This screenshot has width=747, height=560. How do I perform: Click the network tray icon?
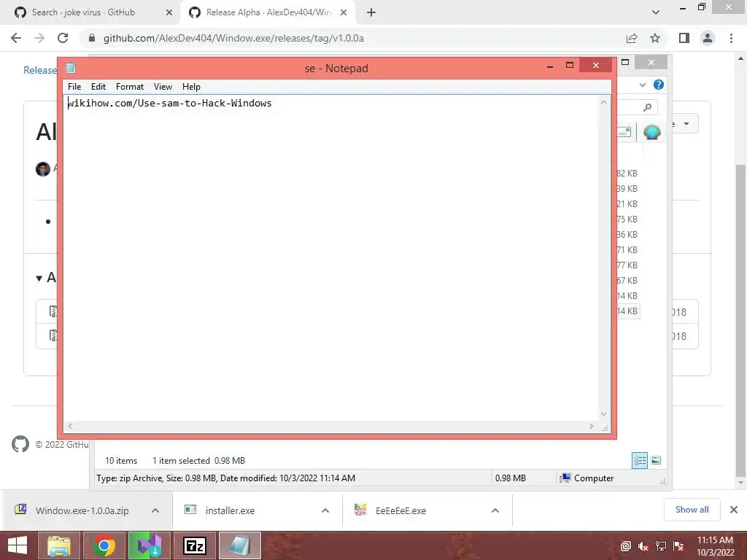click(661, 546)
